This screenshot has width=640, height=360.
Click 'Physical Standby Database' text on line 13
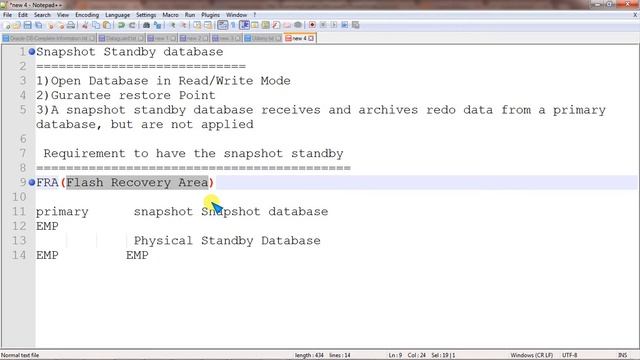point(227,241)
